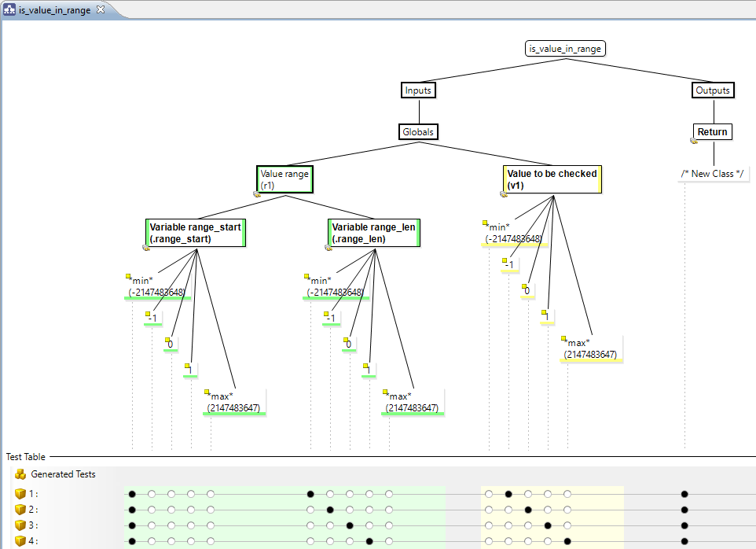Click the /* New Class */ placeholder
The width and height of the screenshot is (756, 549).
click(713, 172)
